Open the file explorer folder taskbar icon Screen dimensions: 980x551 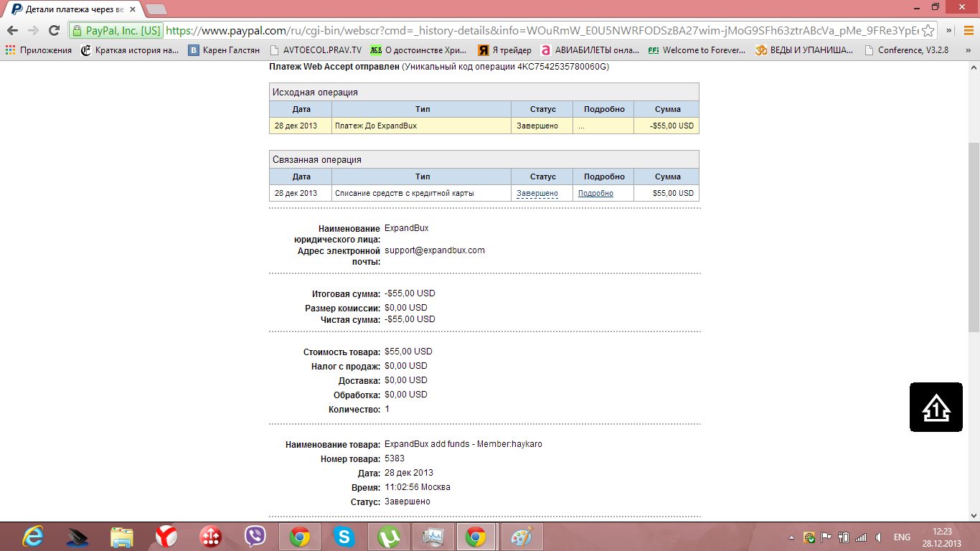tap(122, 537)
